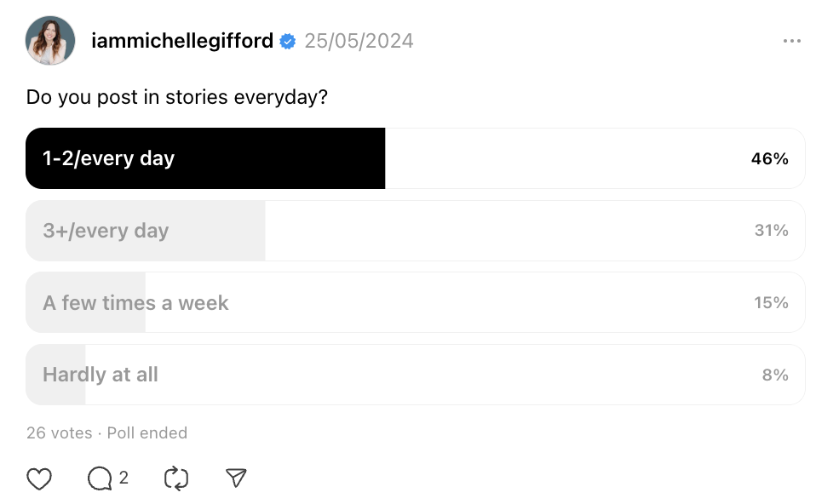Click the verified badge next to the username
Image resolution: width=816 pixels, height=504 pixels.
pos(287,40)
